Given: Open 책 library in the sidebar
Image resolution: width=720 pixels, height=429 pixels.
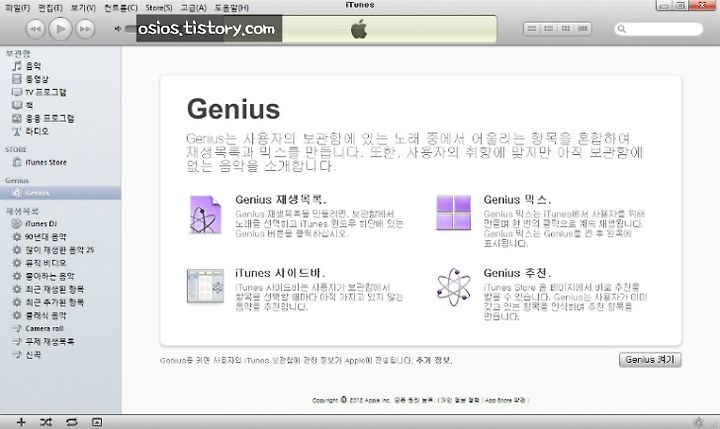Looking at the screenshot, I should tap(61, 105).
